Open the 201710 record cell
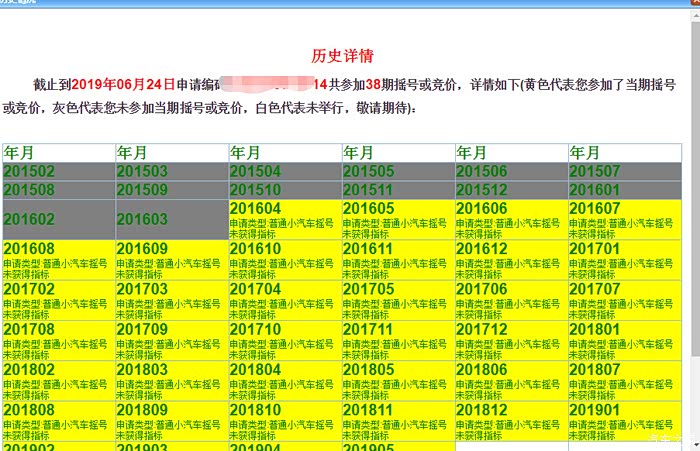Image resolution: width=700 pixels, height=451 pixels. click(285, 340)
